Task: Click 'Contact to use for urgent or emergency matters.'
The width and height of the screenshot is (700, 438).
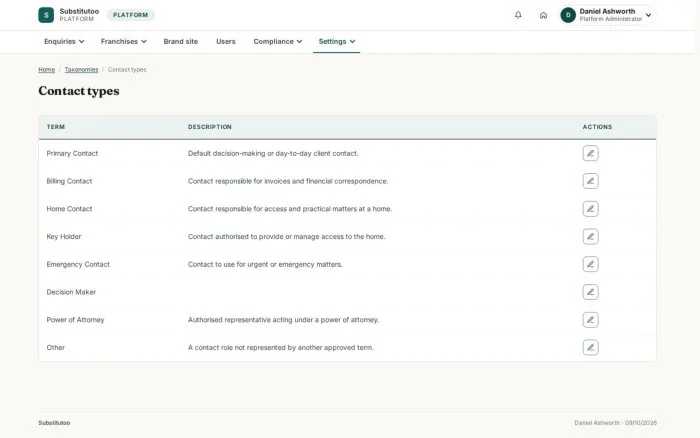Action: tap(265, 264)
